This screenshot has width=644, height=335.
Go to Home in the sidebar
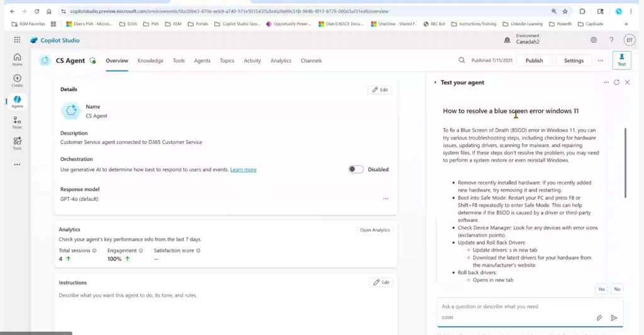tap(17, 60)
